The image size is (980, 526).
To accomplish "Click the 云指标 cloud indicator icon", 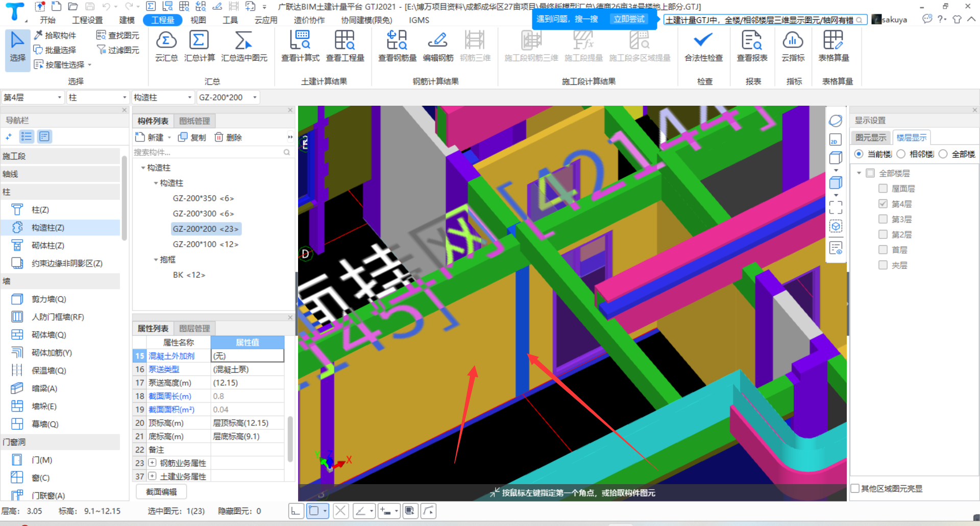I will click(793, 46).
